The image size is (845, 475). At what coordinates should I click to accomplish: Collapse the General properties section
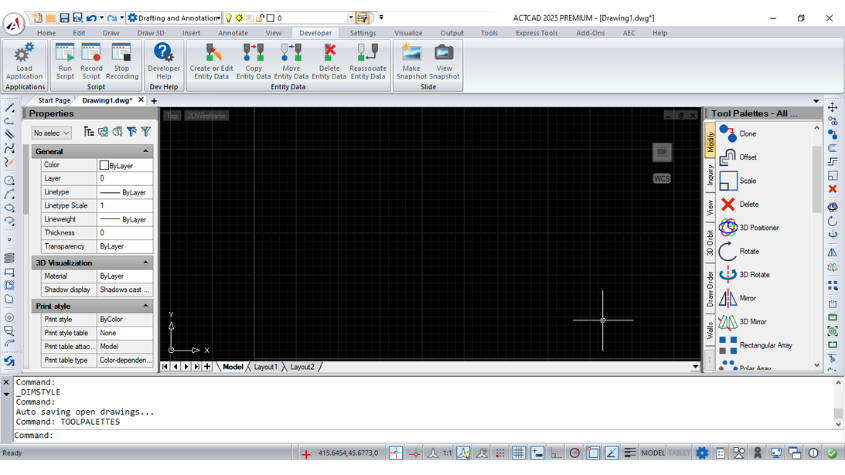[146, 152]
